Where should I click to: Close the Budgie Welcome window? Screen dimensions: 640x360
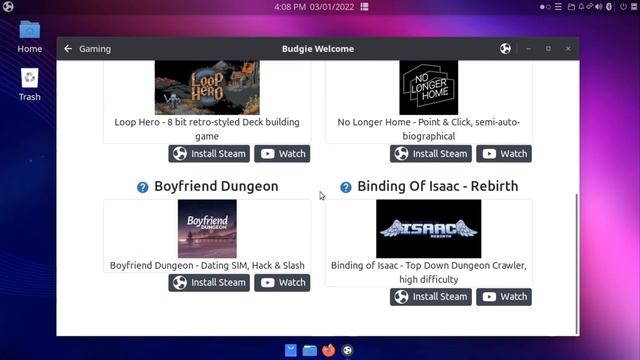(568, 49)
